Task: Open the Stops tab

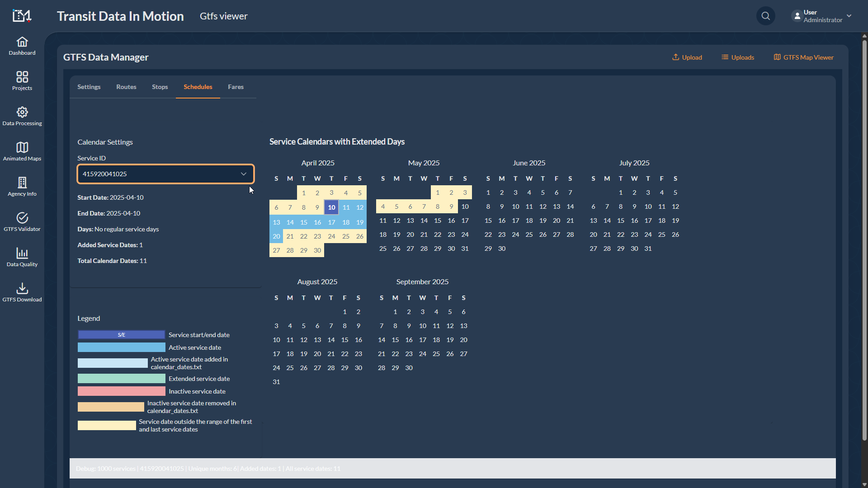Action: pyautogui.click(x=160, y=87)
